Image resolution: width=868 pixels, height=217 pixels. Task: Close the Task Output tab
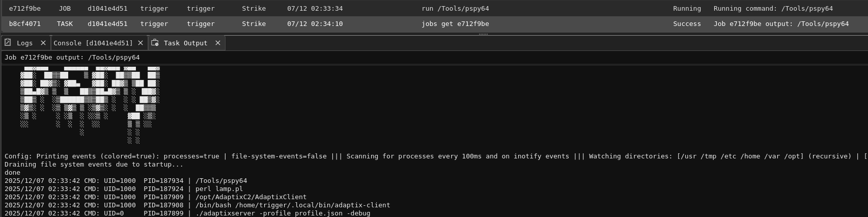[x=218, y=43]
